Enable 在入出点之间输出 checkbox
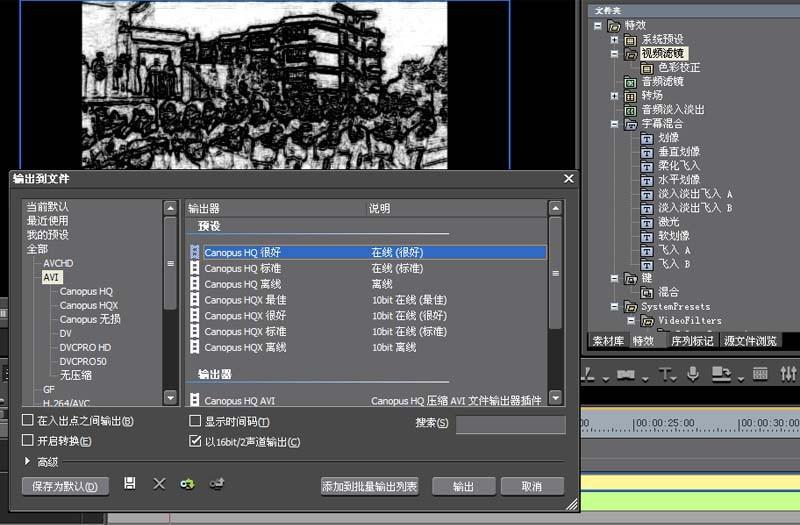Viewport: 800px width, 525px height. point(28,422)
